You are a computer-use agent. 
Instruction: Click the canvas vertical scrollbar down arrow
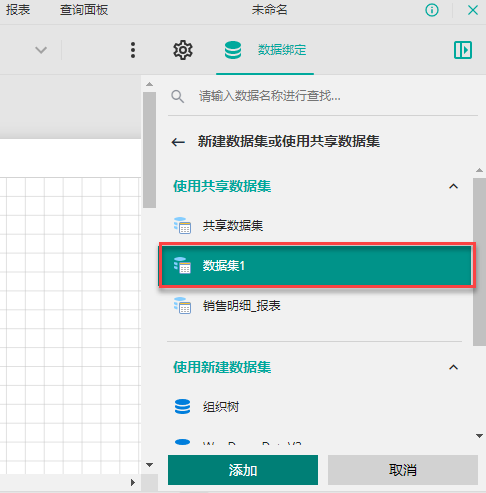coord(149,465)
